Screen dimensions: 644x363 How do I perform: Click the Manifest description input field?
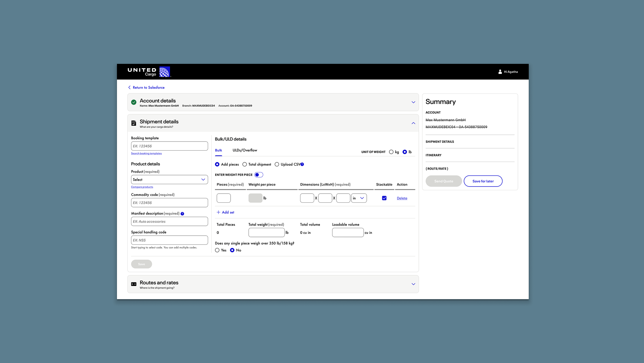(x=169, y=221)
